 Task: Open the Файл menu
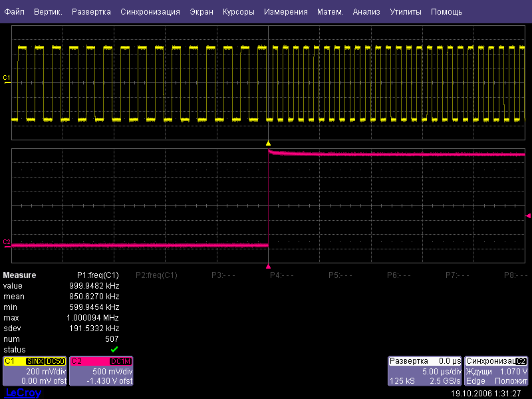click(14, 12)
